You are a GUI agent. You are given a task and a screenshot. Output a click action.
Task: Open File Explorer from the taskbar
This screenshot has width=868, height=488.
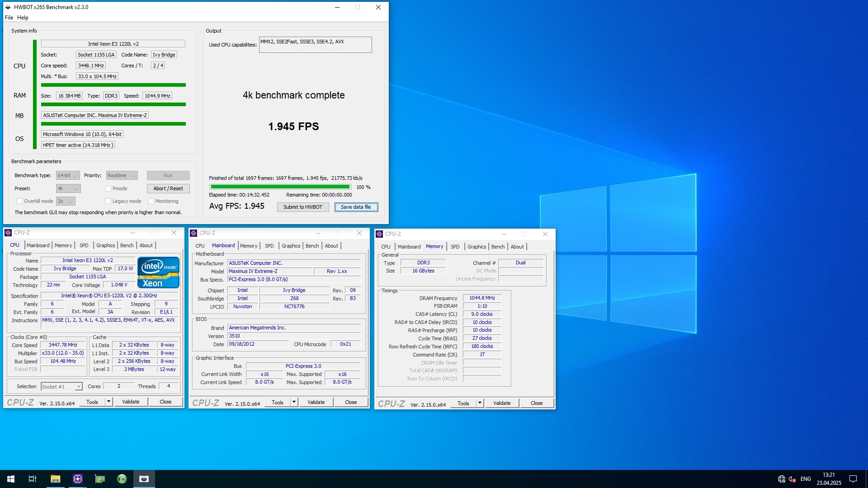pos(55,479)
